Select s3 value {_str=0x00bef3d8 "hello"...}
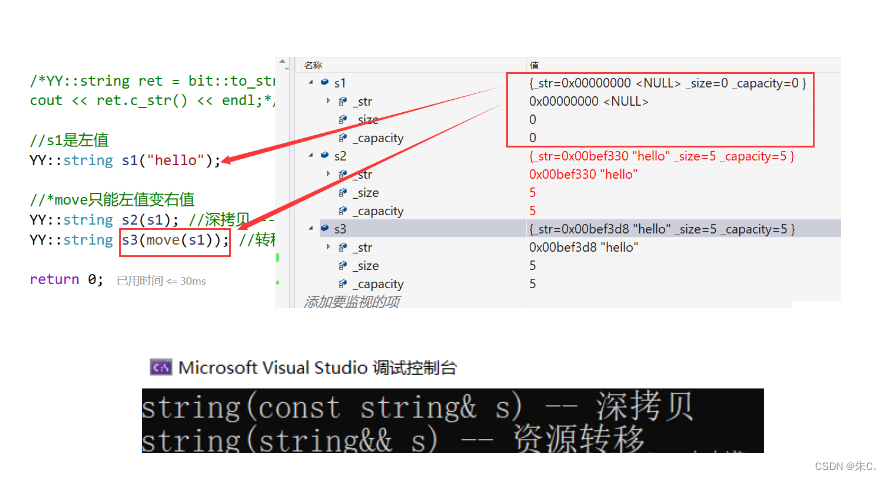891x481 pixels. coord(662,229)
